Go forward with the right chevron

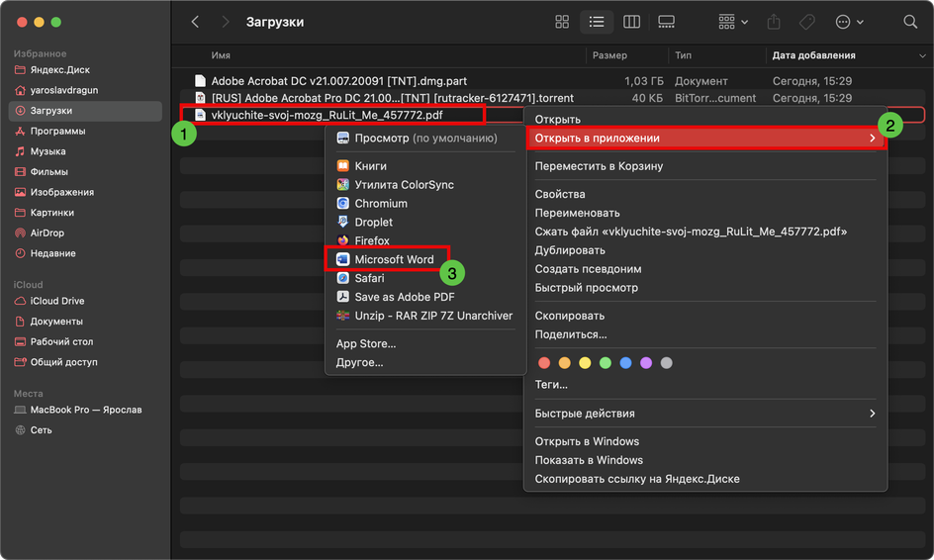coord(225,22)
